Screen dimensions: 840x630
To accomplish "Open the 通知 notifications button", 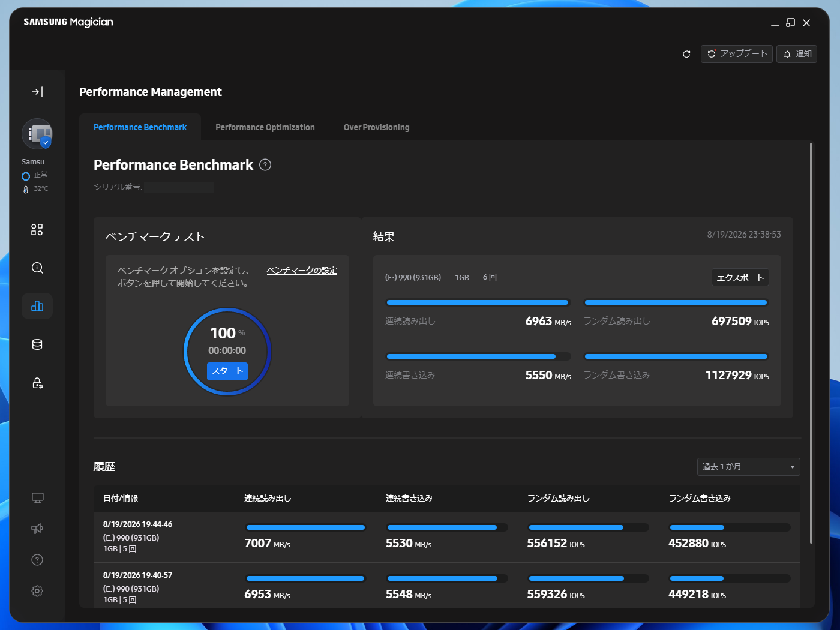I will coord(797,54).
